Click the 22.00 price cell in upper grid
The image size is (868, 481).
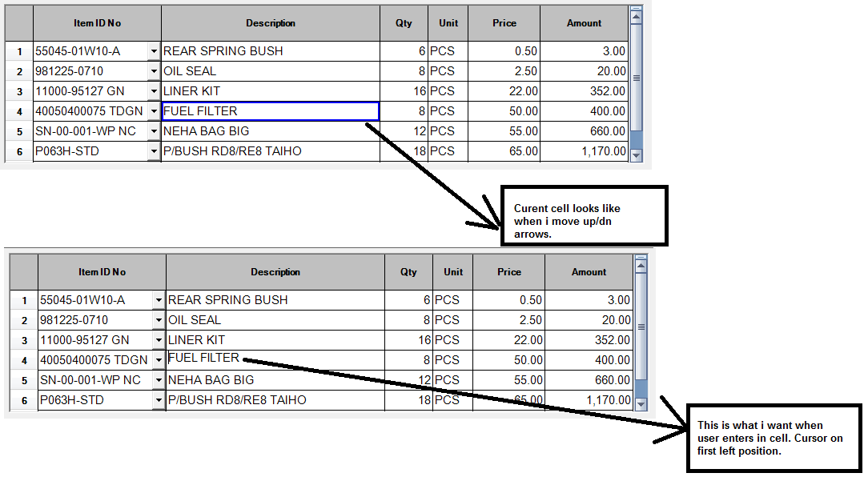504,91
